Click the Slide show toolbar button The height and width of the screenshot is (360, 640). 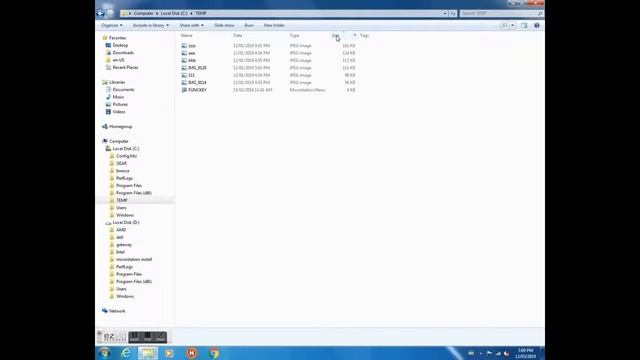[224, 25]
